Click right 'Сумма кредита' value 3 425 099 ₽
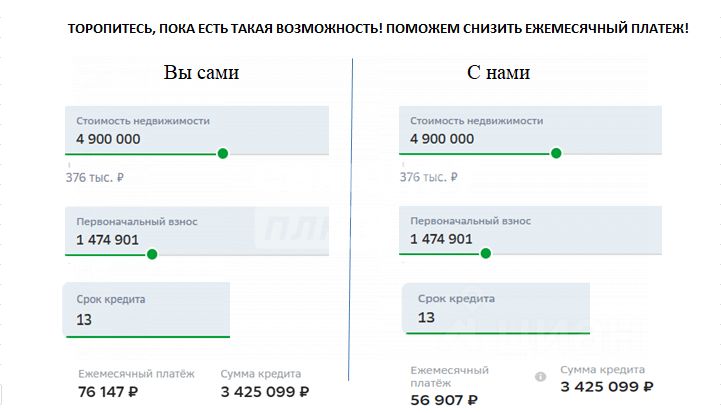 coord(607,387)
